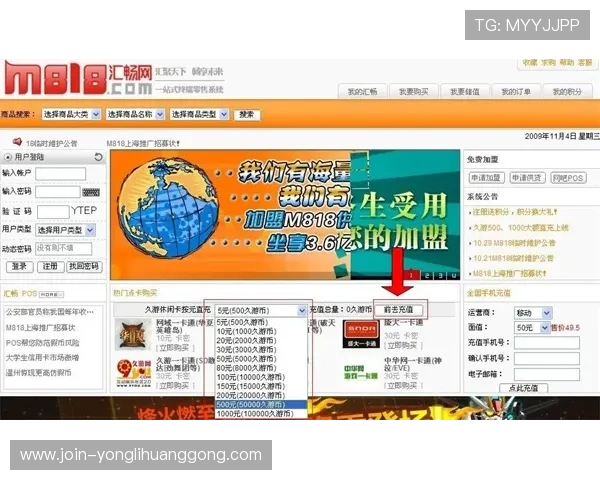Focus the 电子邮箱 input field
This screenshot has height=480, width=600.
[547, 374]
